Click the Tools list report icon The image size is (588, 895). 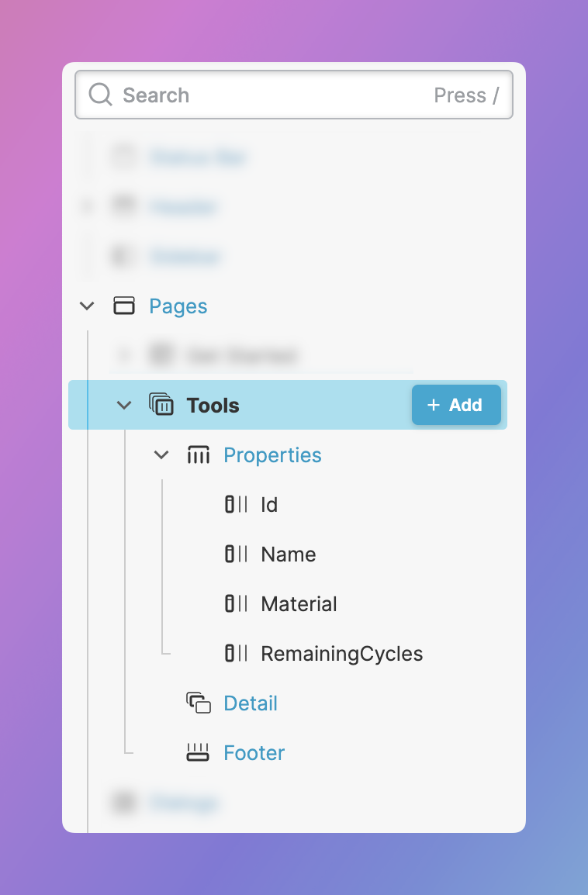[x=161, y=405]
